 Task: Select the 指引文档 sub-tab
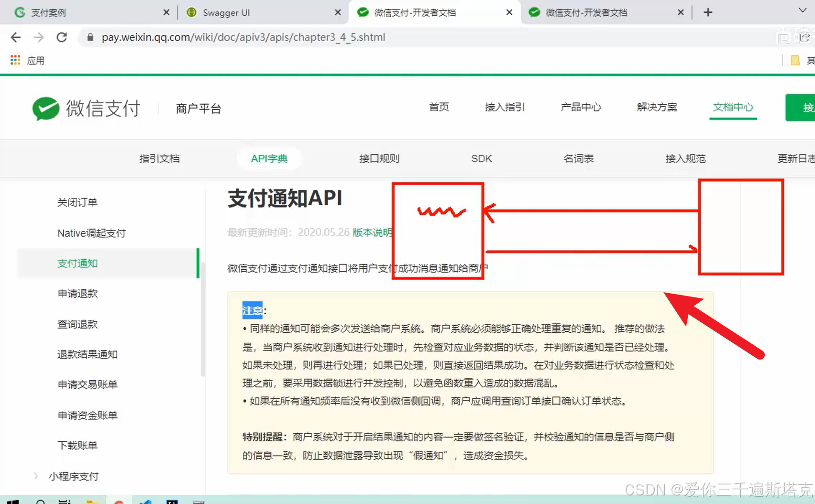click(159, 159)
